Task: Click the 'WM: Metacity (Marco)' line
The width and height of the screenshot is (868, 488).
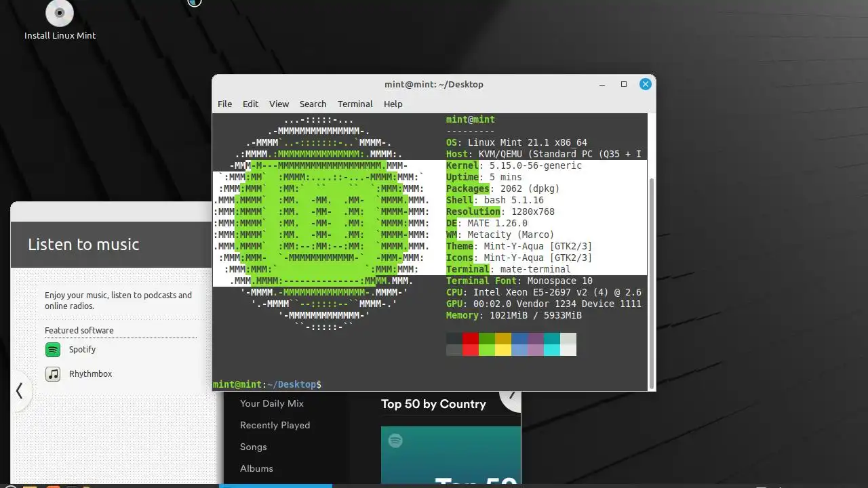Action: click(500, 235)
